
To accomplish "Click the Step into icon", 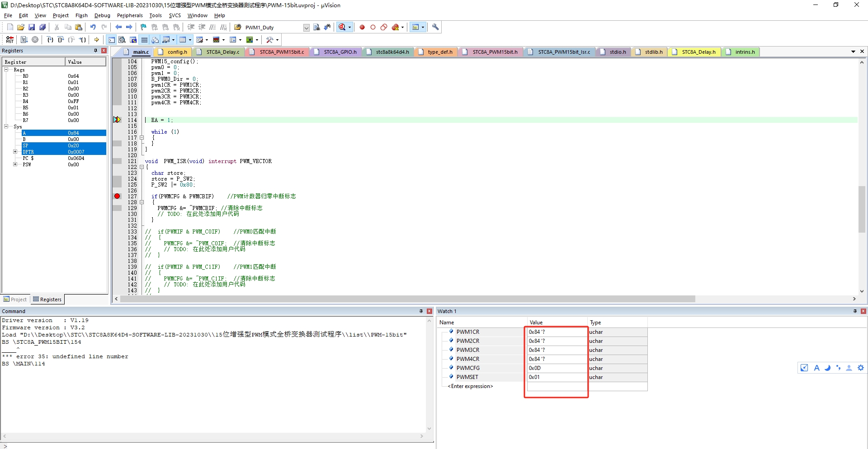I will (50, 40).
